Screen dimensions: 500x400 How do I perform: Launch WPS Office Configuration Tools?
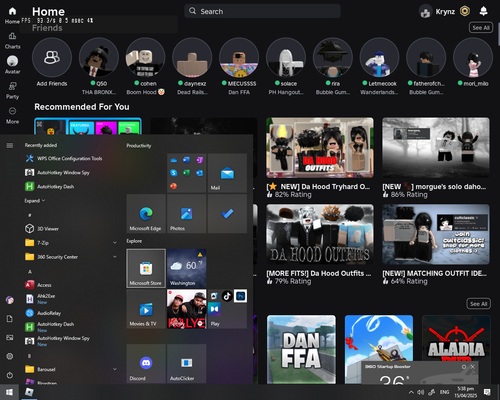point(70,159)
